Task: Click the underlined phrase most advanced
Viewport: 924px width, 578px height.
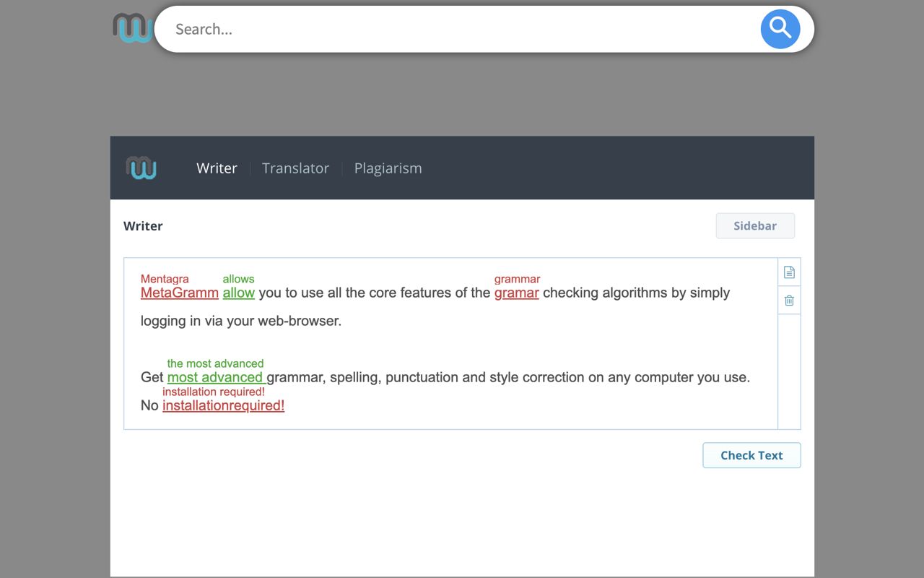Action: (x=217, y=377)
